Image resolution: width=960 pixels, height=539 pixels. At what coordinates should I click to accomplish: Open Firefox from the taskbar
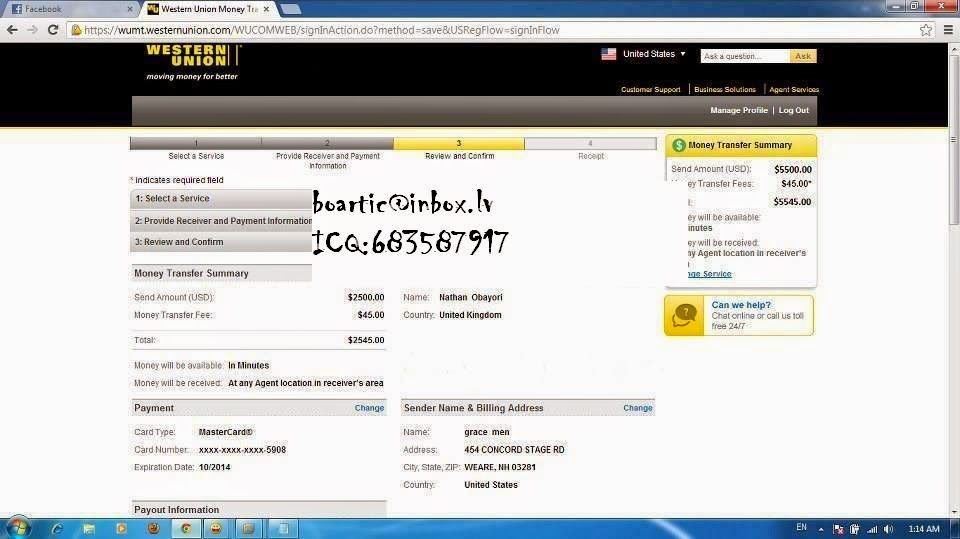tap(153, 528)
